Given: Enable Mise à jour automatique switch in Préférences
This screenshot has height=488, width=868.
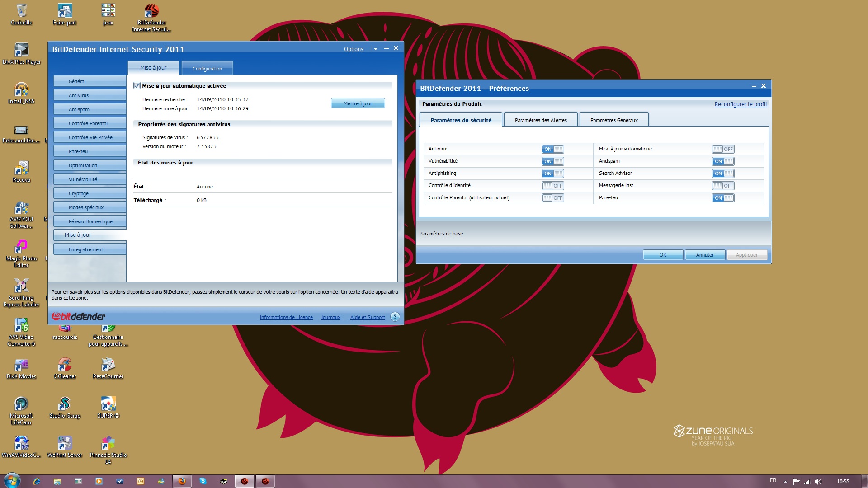Looking at the screenshot, I should (x=723, y=149).
